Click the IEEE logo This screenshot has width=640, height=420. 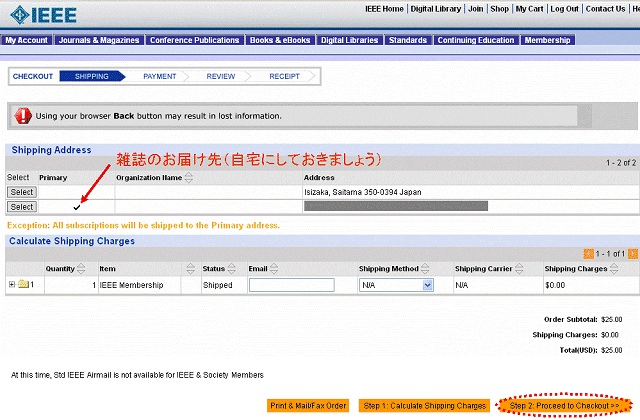point(43,15)
